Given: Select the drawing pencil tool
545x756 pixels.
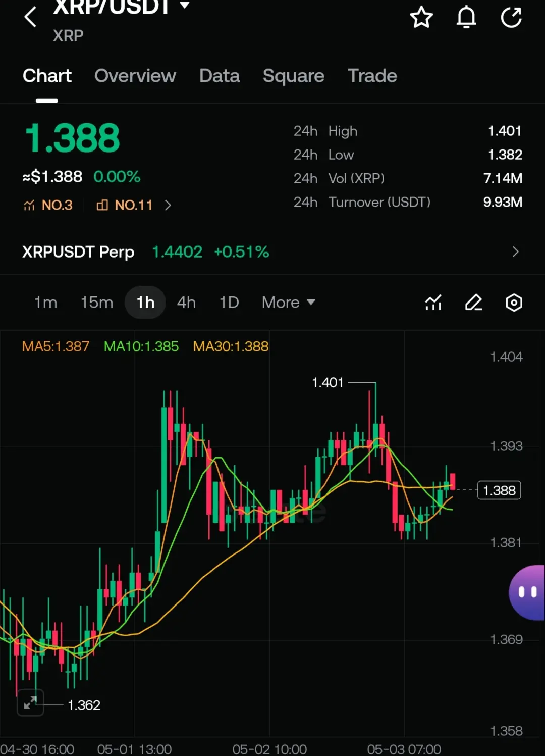Looking at the screenshot, I should (x=473, y=303).
